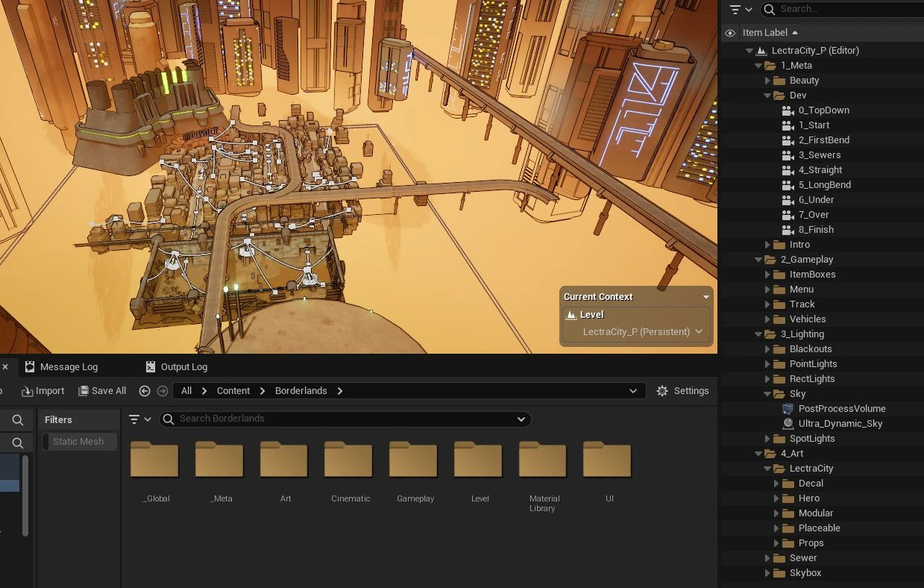Image resolution: width=924 pixels, height=588 pixels.
Task: Click the 3_Sewers camera actor icon
Action: [x=788, y=155]
